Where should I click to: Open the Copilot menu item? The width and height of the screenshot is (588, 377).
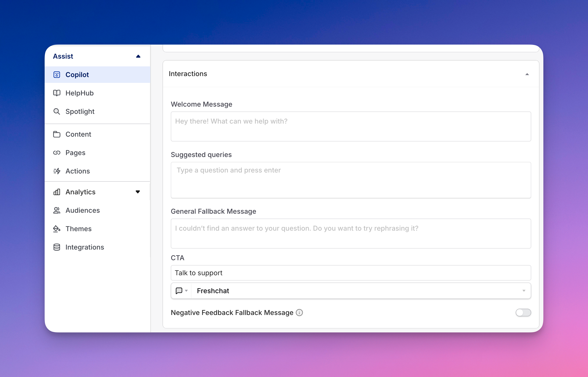click(x=77, y=75)
